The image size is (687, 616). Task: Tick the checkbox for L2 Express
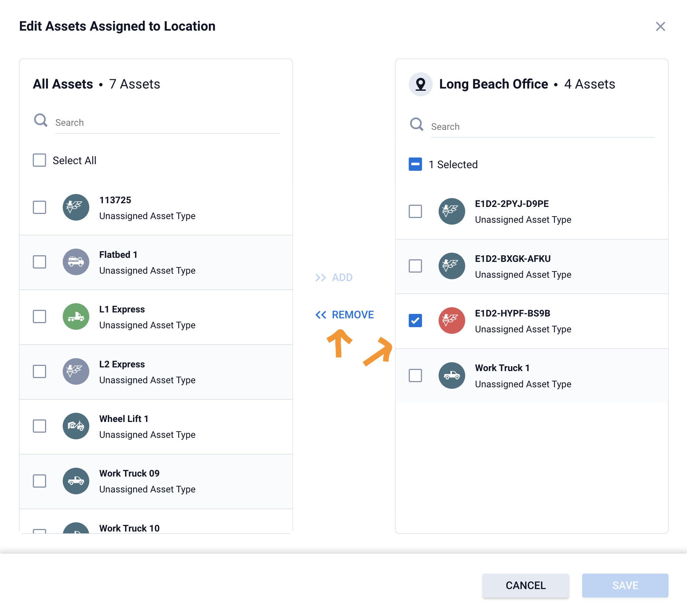coord(39,371)
